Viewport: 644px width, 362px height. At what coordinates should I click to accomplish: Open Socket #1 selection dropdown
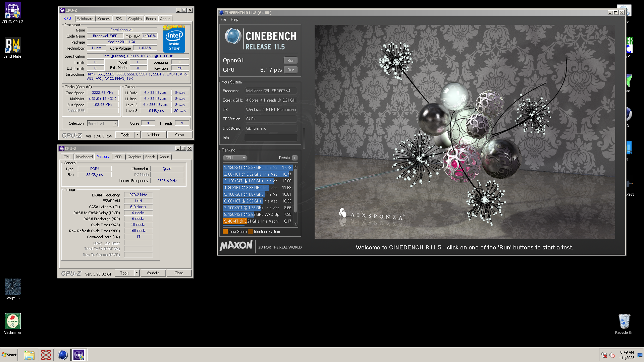tap(103, 124)
